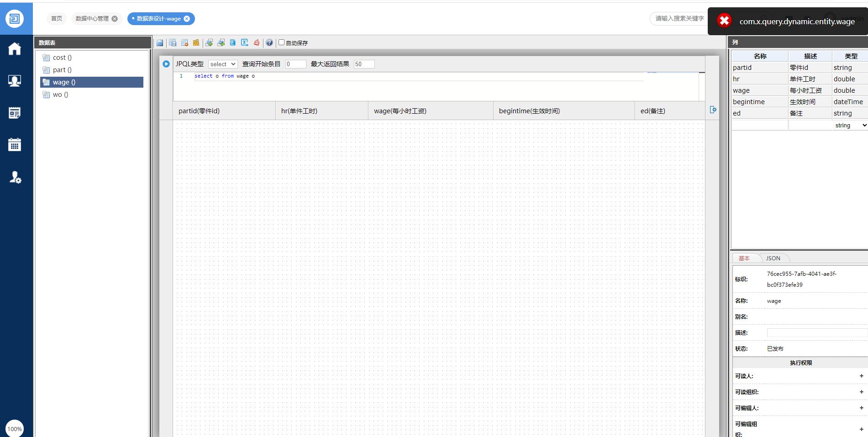This screenshot has height=437, width=868.
Task: Go to the home icon in sidebar
Action: coord(15,49)
